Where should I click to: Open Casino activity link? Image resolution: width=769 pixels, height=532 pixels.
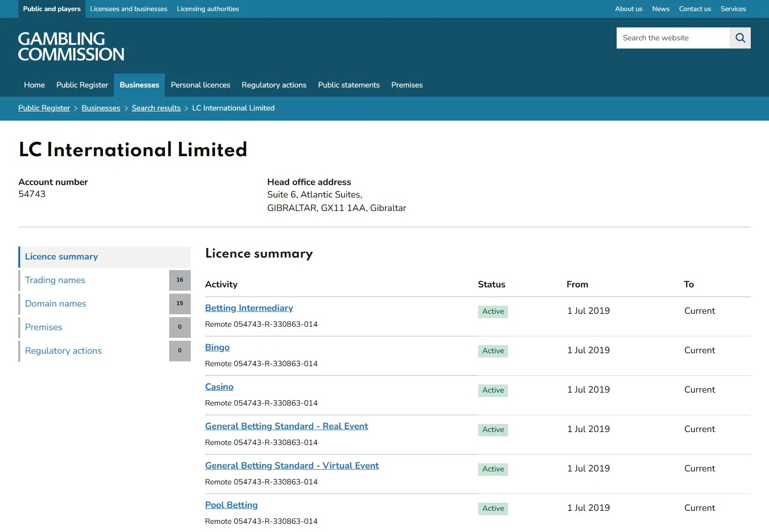coord(219,387)
